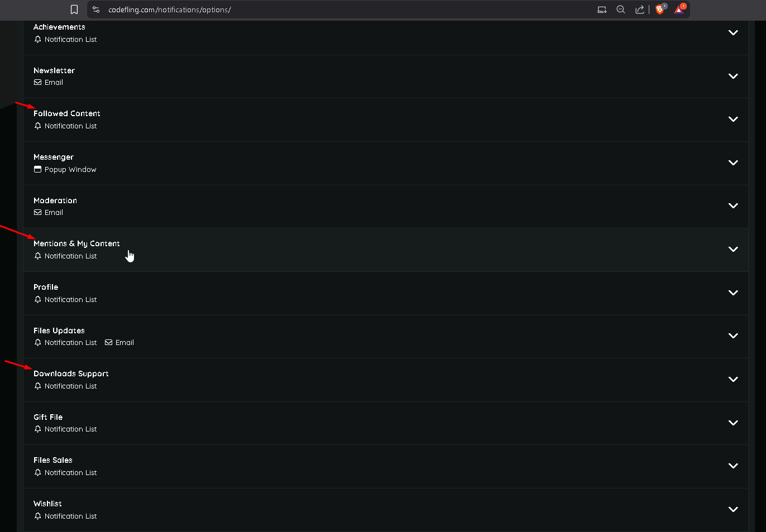Click the zoom magnifier icon in address bar
766x532 pixels.
coord(620,9)
